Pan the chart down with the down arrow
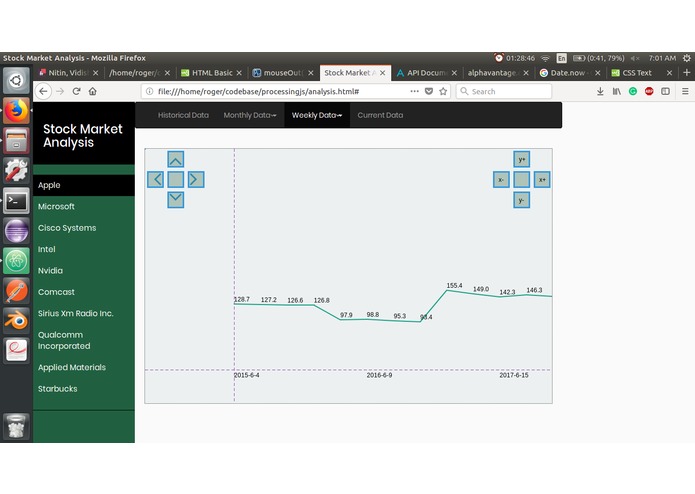The height and width of the screenshot is (494, 695). 176,200
